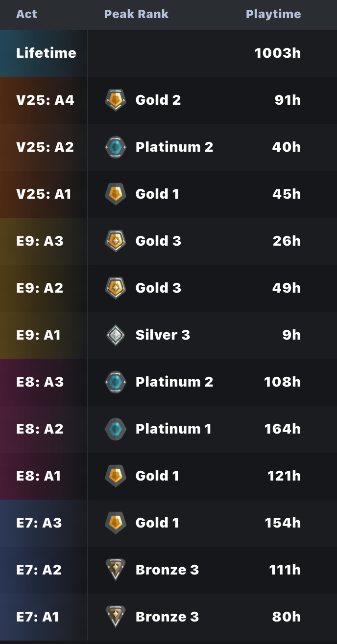The height and width of the screenshot is (644, 337).
Task: Click the Gold 3 icon in E9: A2 row
Action: click(x=116, y=288)
